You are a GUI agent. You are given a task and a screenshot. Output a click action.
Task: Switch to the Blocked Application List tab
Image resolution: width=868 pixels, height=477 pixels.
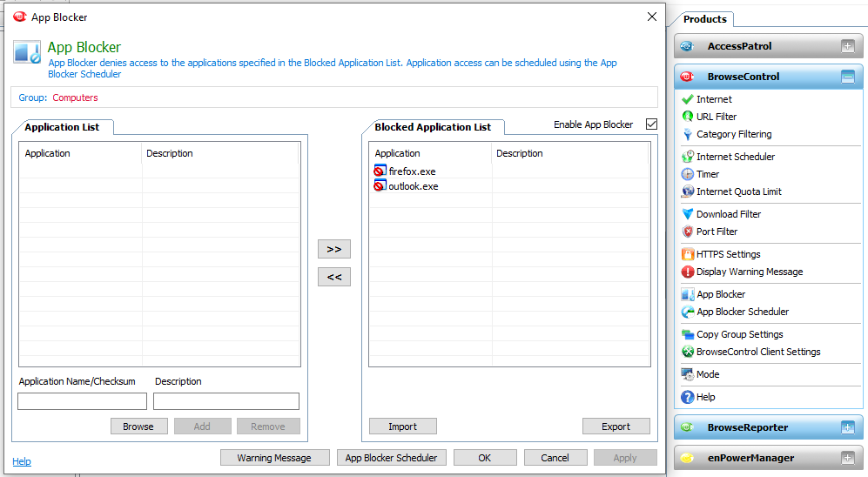point(433,127)
